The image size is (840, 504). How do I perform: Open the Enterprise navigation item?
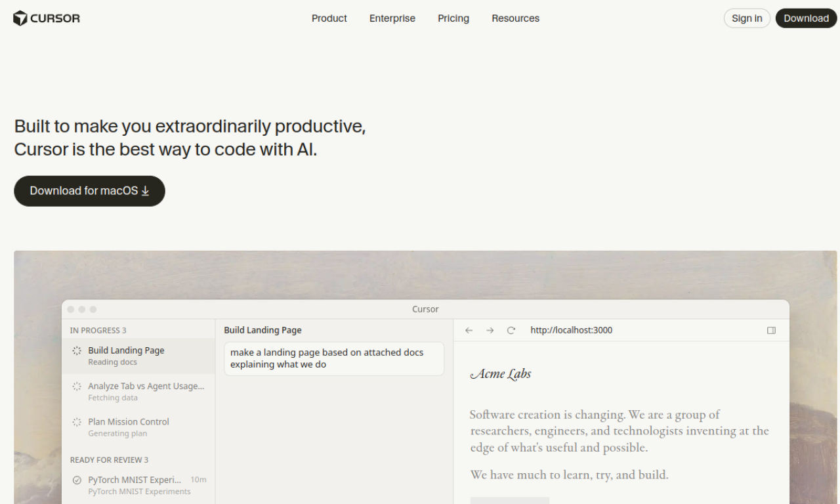coord(392,18)
